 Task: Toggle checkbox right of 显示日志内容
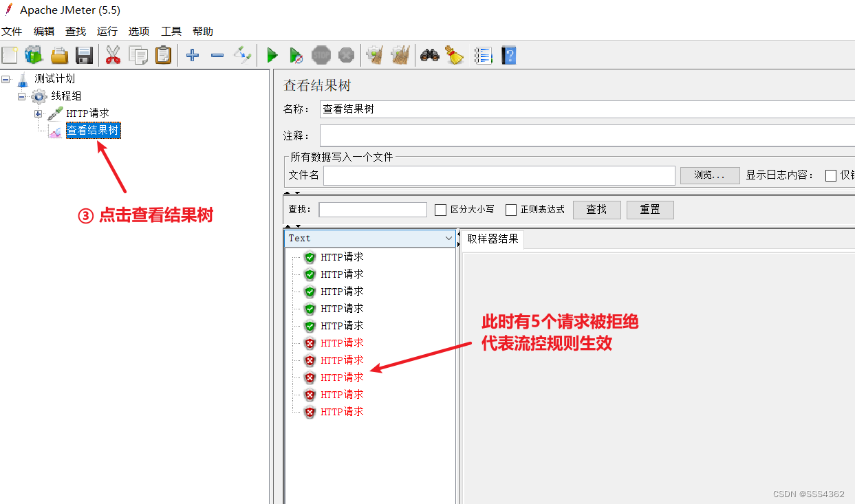831,175
